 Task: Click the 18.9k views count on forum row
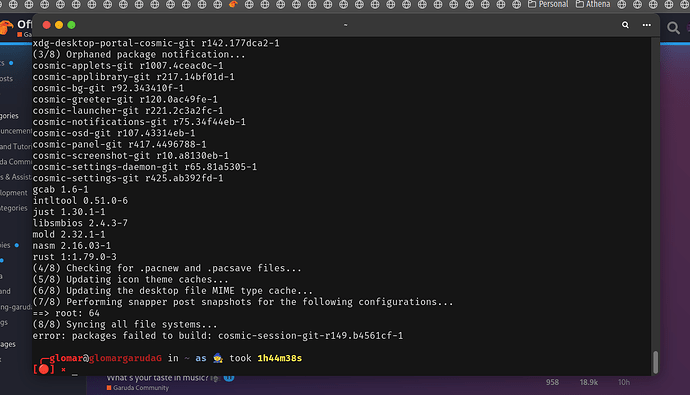click(x=588, y=382)
